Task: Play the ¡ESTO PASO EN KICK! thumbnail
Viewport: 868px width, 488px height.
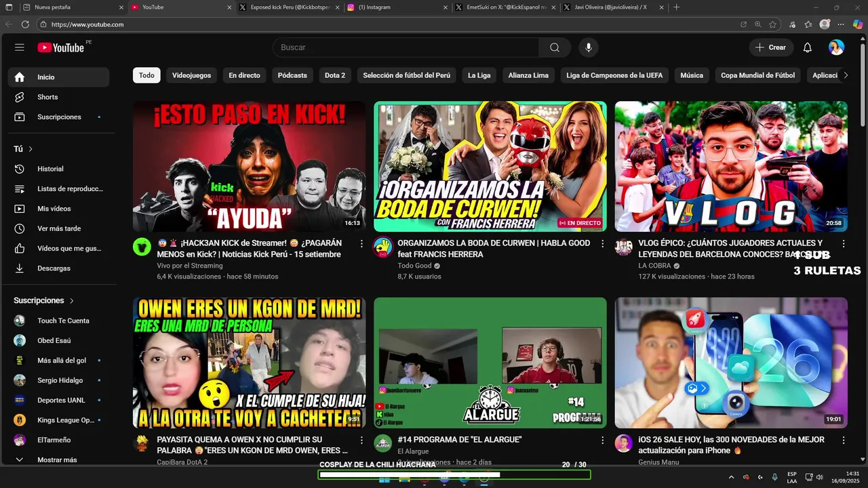Action: (x=249, y=167)
